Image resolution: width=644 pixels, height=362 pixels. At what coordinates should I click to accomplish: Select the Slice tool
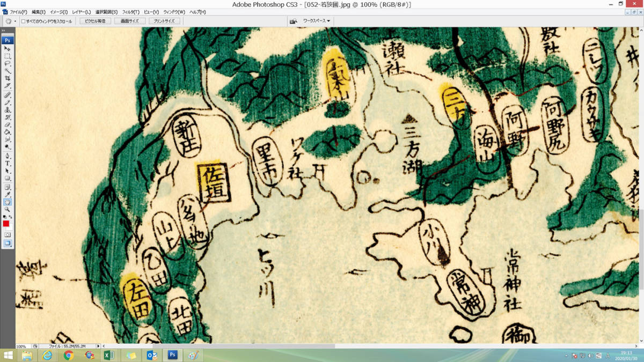(8, 86)
